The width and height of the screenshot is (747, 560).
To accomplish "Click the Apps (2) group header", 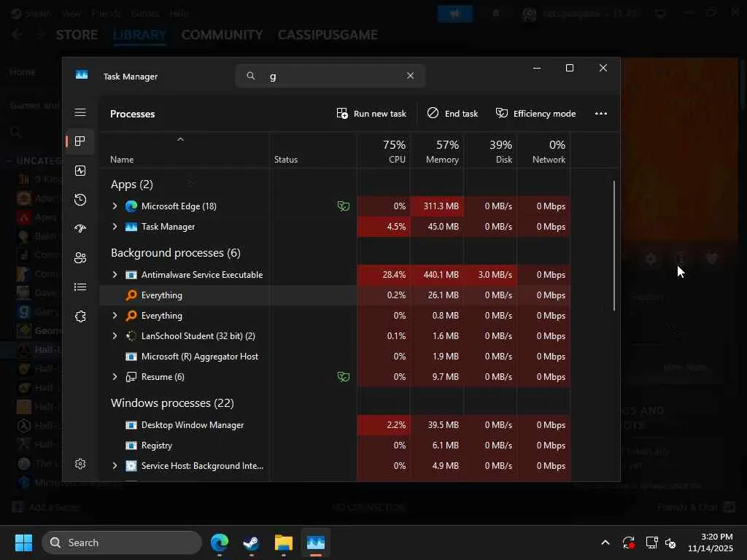I will pos(132,184).
